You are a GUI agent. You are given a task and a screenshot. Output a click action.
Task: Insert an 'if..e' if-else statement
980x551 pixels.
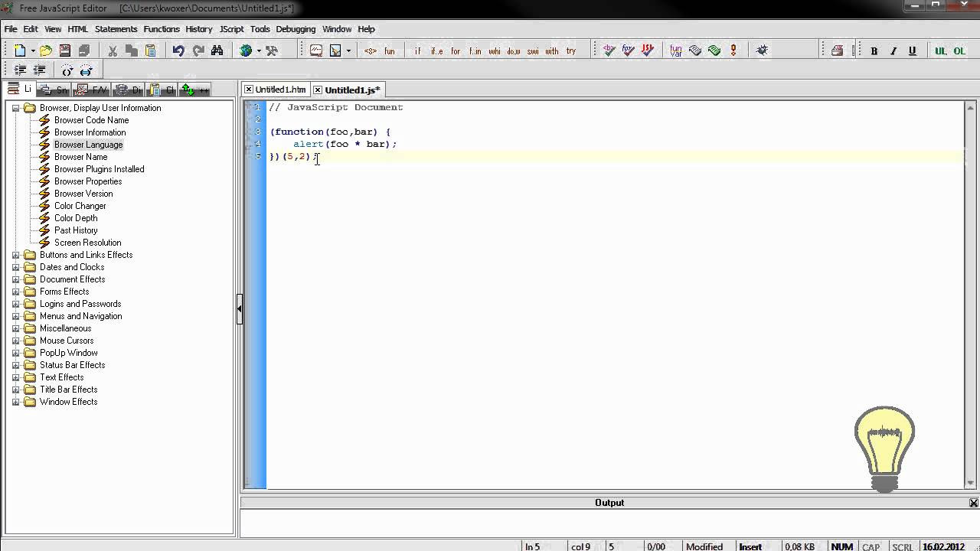click(x=436, y=51)
